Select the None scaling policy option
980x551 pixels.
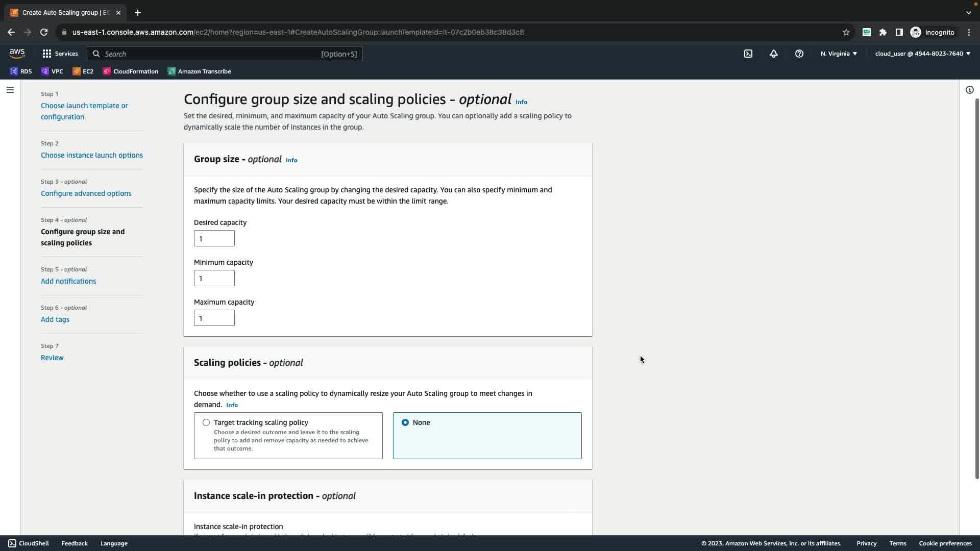pyautogui.click(x=405, y=422)
